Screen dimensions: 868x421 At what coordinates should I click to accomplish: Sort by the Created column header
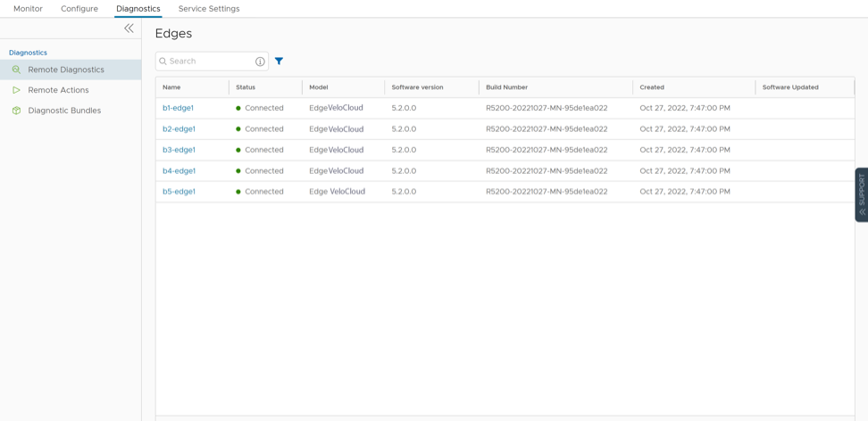click(652, 87)
